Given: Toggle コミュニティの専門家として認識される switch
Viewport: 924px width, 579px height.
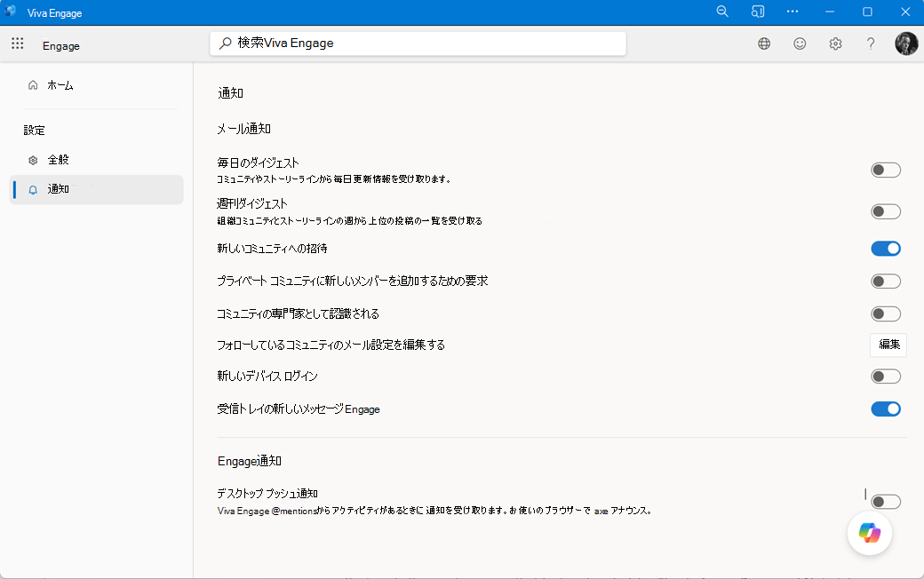Looking at the screenshot, I should coord(886,314).
